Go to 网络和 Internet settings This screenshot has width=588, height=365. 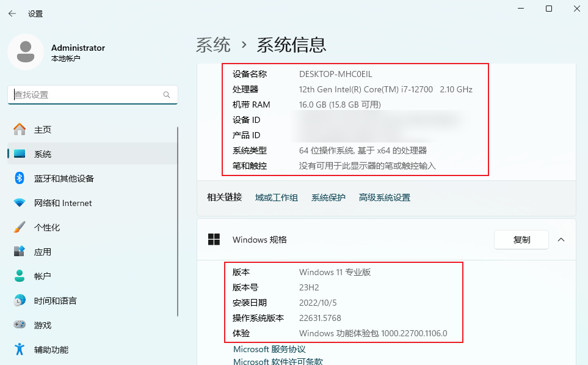pos(92,203)
